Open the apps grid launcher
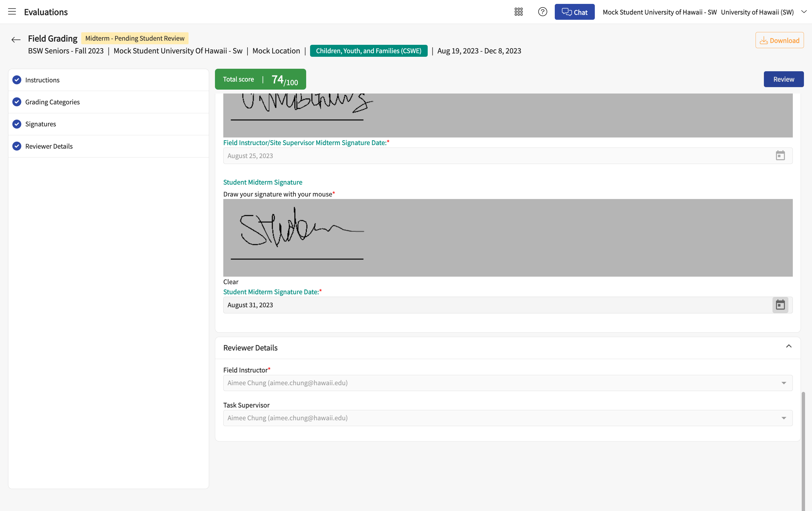812x511 pixels. pyautogui.click(x=518, y=12)
